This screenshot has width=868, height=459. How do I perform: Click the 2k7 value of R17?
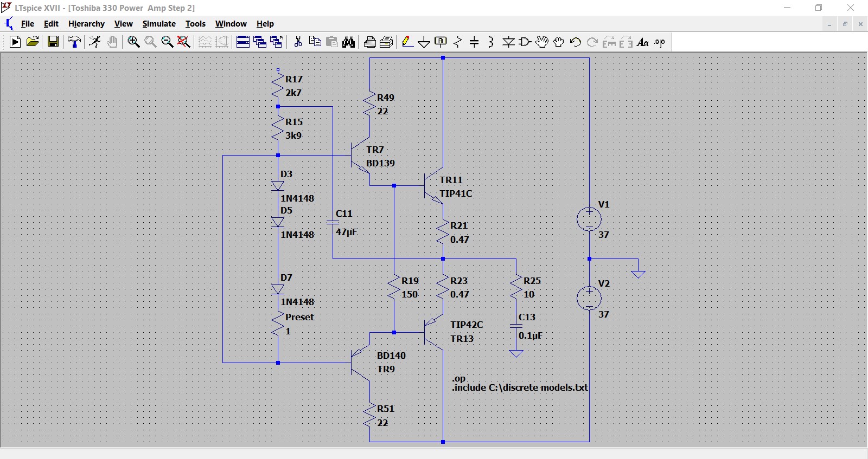tap(293, 93)
